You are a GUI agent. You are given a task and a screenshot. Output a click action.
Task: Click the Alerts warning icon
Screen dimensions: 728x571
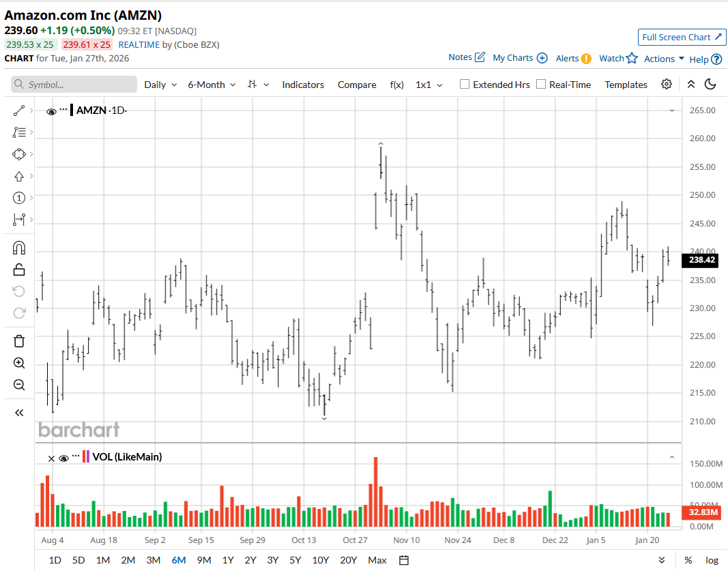coord(586,59)
